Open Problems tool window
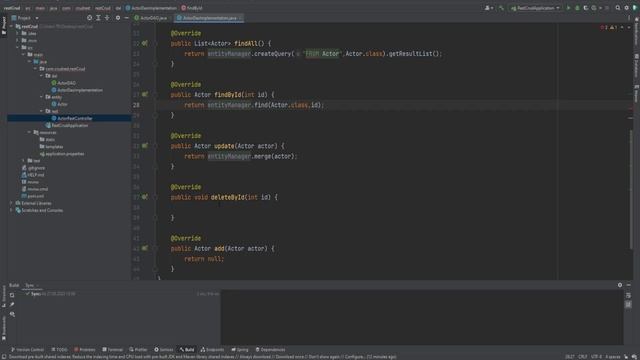Viewport: 640px width, 360px height. tap(84, 350)
